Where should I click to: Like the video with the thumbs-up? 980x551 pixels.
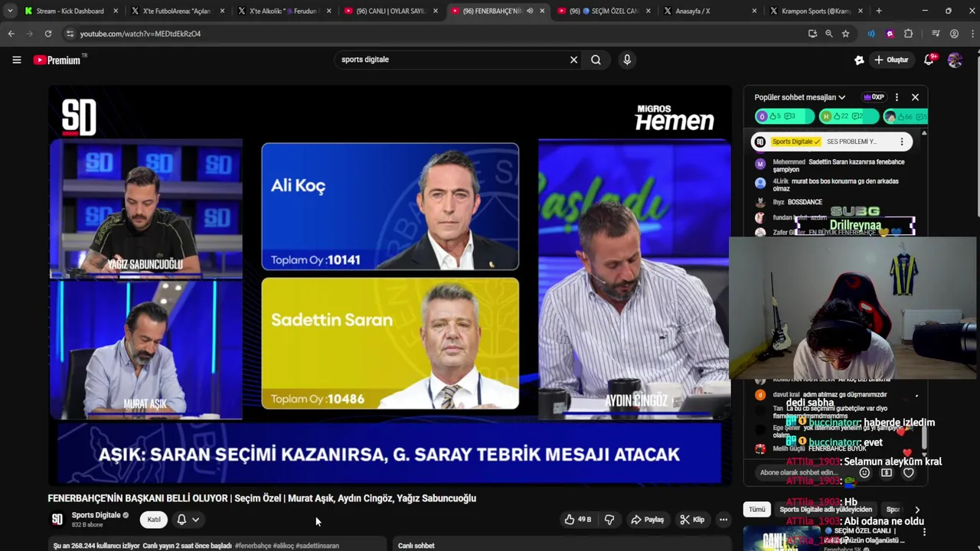577,520
